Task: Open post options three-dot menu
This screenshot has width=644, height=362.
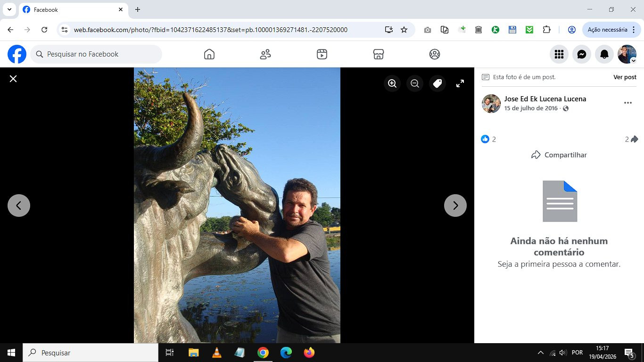Action: (x=627, y=103)
